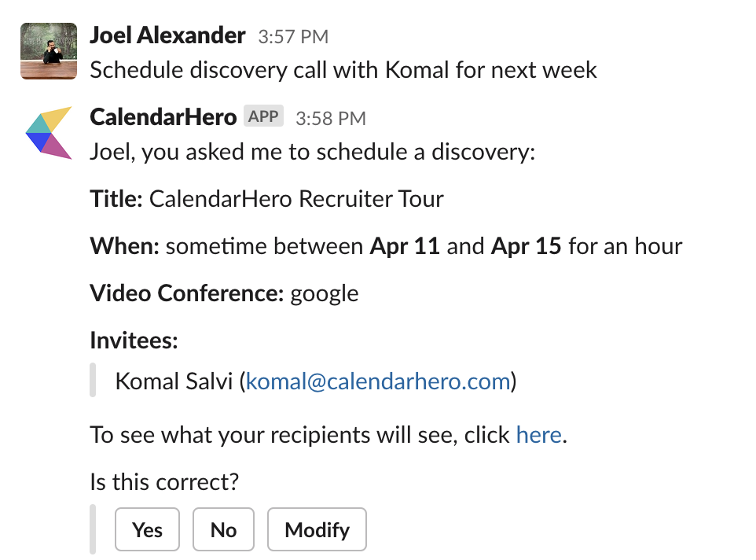Click the When line showing Apr 11 to Apr 15
756x560 pixels.
click(x=386, y=246)
